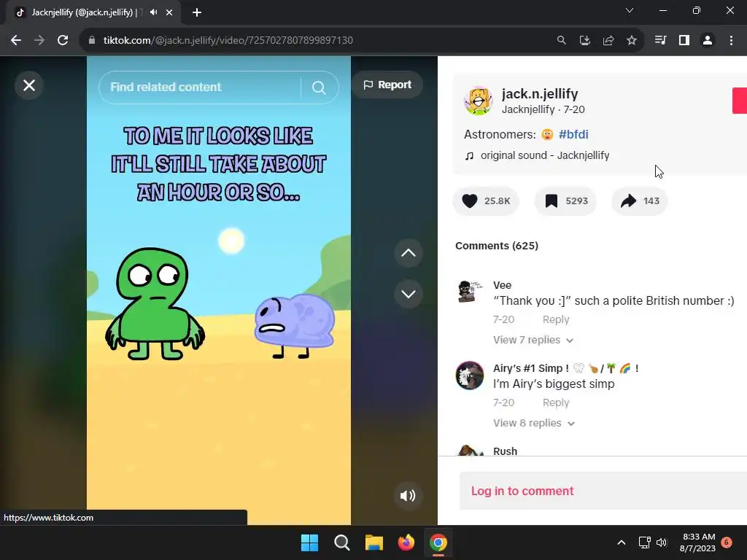Click Log in to comment
Screen dimensions: 747x560
click(522, 491)
